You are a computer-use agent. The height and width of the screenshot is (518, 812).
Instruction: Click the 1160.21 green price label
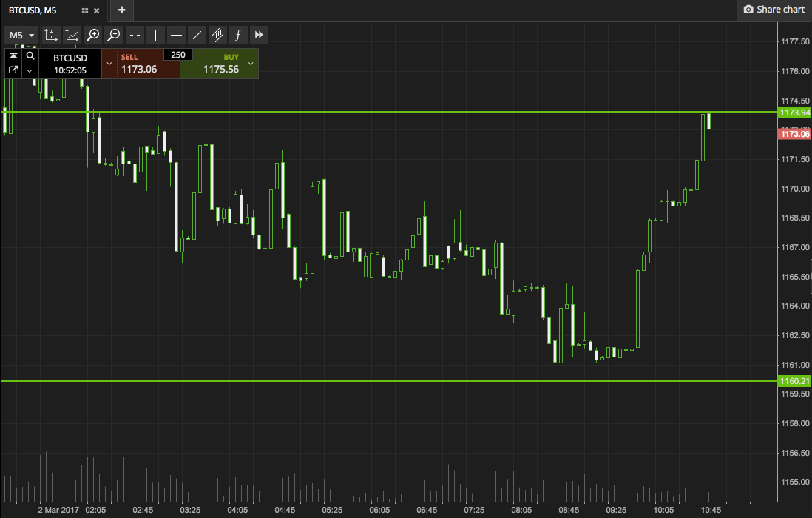coord(794,381)
